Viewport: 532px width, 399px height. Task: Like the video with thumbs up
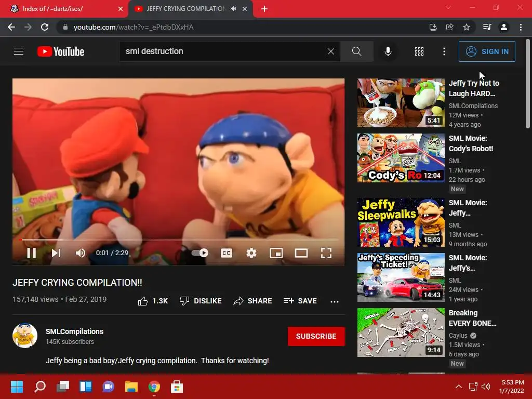153,301
